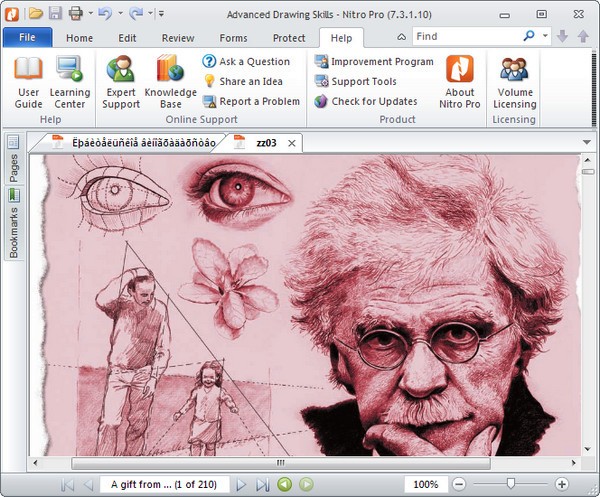Open the Knowledge Base

pyautogui.click(x=171, y=81)
